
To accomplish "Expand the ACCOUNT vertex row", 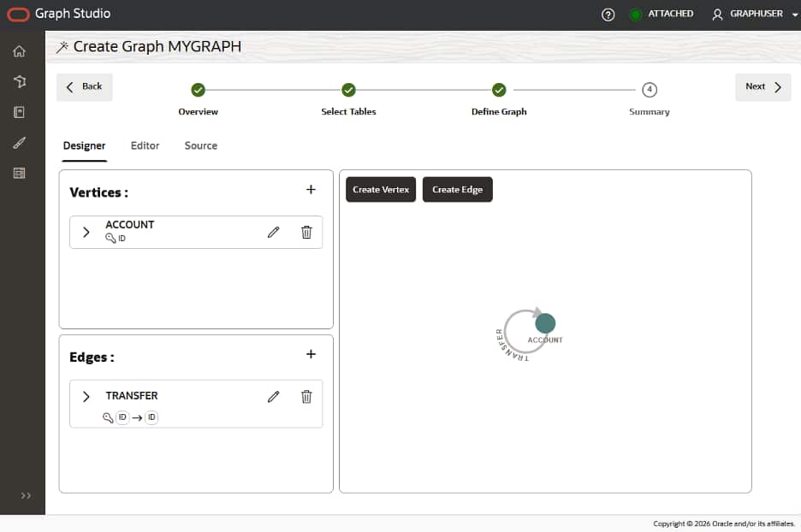I will 86,233.
